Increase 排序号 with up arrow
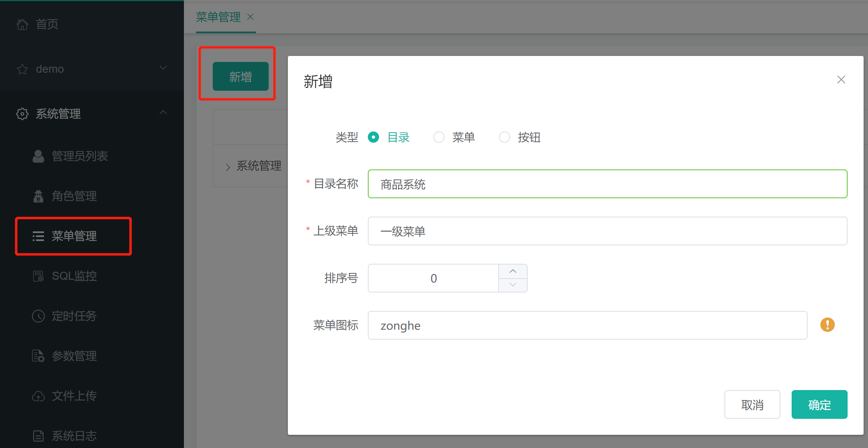The image size is (868, 448). tap(513, 271)
